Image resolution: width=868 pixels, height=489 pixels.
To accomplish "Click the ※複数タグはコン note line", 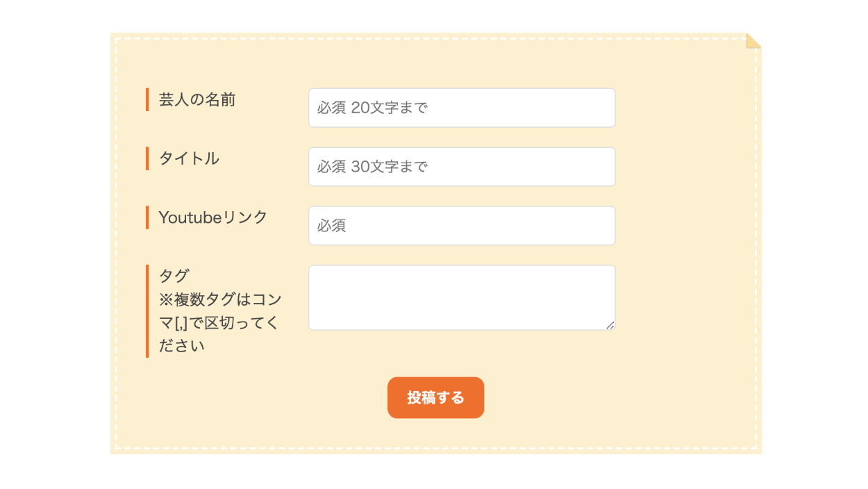I will [x=220, y=299].
